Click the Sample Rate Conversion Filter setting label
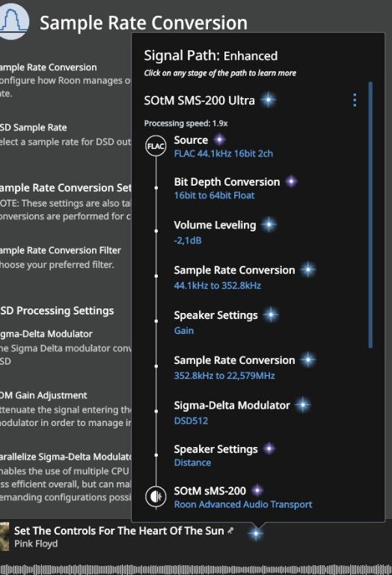Screen dimensions: 392x575 point(60,250)
